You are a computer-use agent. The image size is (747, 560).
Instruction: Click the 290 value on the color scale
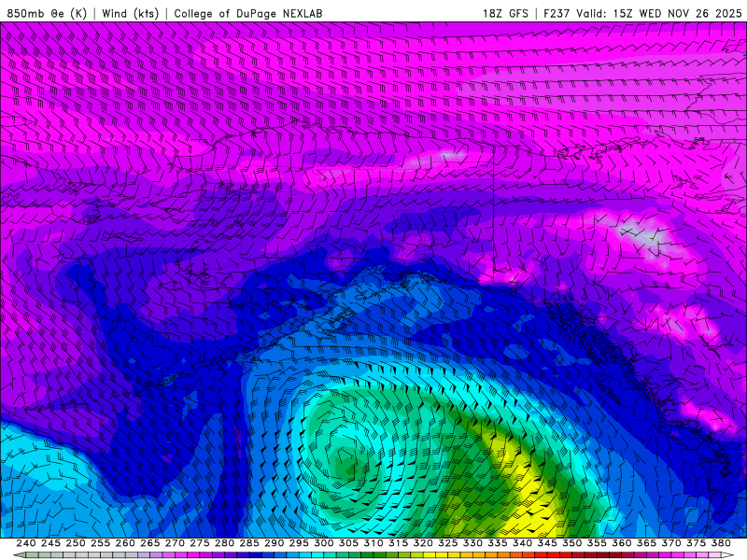pos(275,543)
